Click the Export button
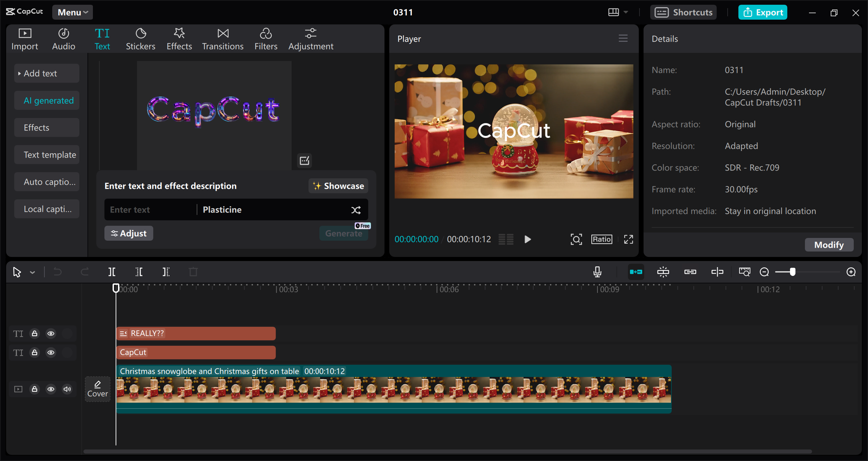 (763, 12)
